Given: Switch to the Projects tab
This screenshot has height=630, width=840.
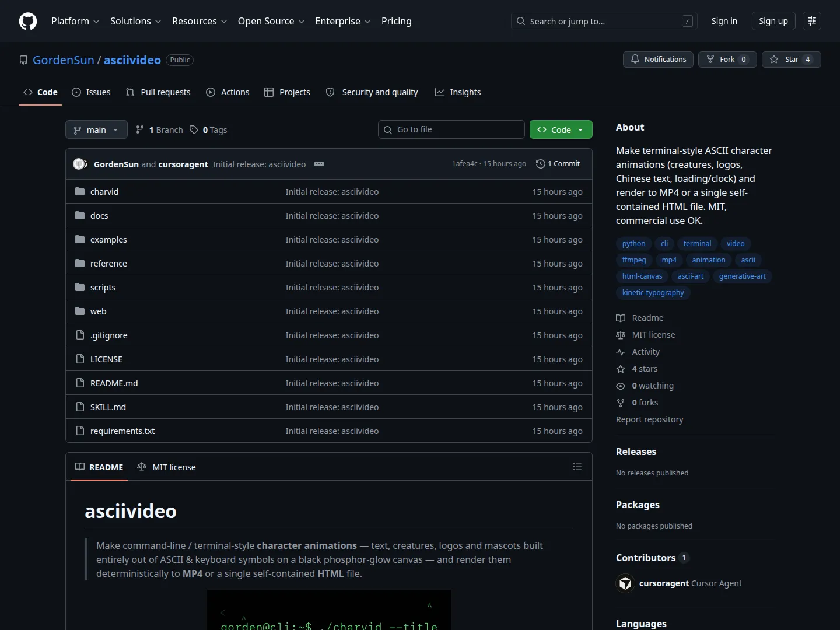Looking at the screenshot, I should [287, 92].
